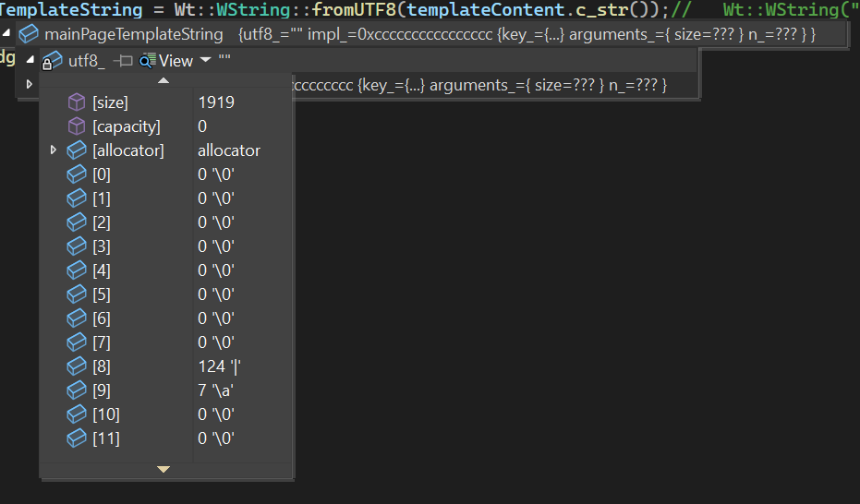Collapse the mainPageTemplateString datatip node
This screenshot has width=860, height=504.
pos(8,34)
